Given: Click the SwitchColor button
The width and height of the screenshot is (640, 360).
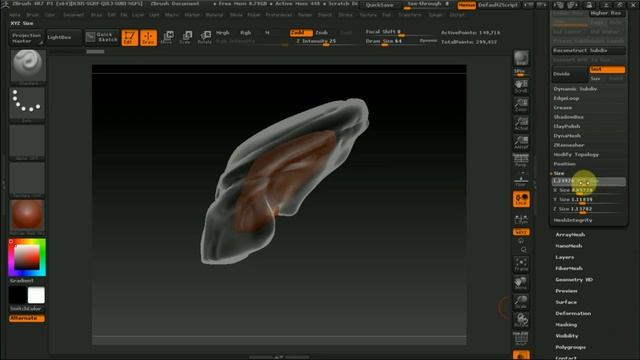Looking at the screenshot, I should 27,309.
